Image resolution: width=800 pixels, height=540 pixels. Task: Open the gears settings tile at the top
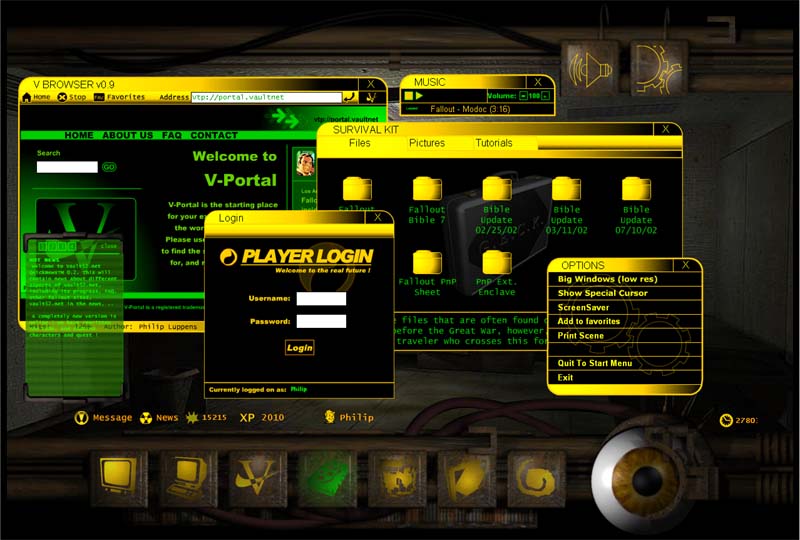[x=659, y=69]
